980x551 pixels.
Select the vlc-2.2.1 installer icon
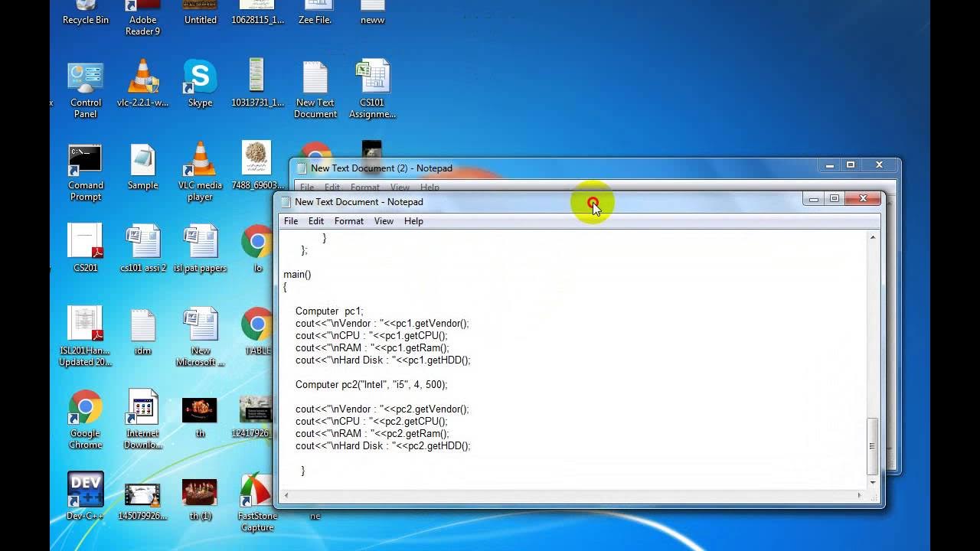click(142, 84)
